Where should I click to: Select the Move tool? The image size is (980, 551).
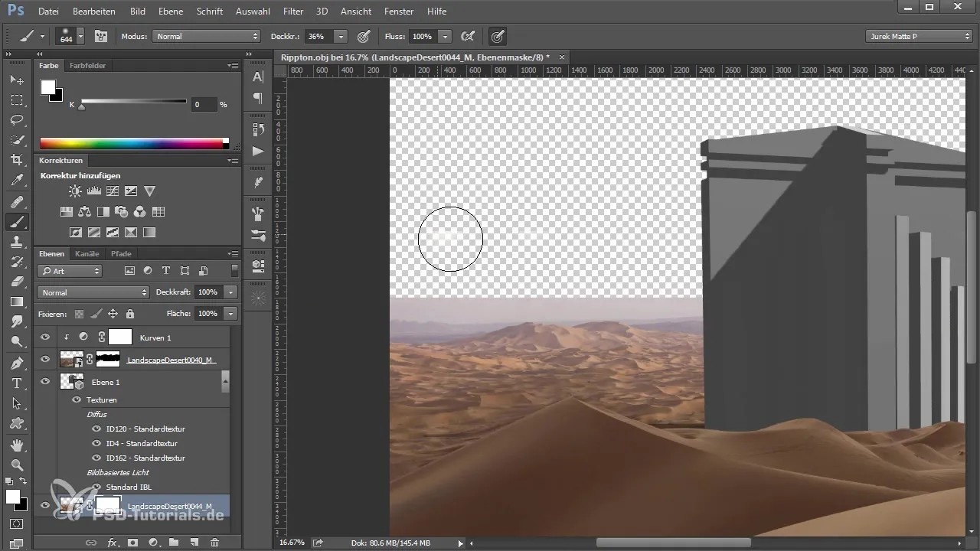click(17, 80)
